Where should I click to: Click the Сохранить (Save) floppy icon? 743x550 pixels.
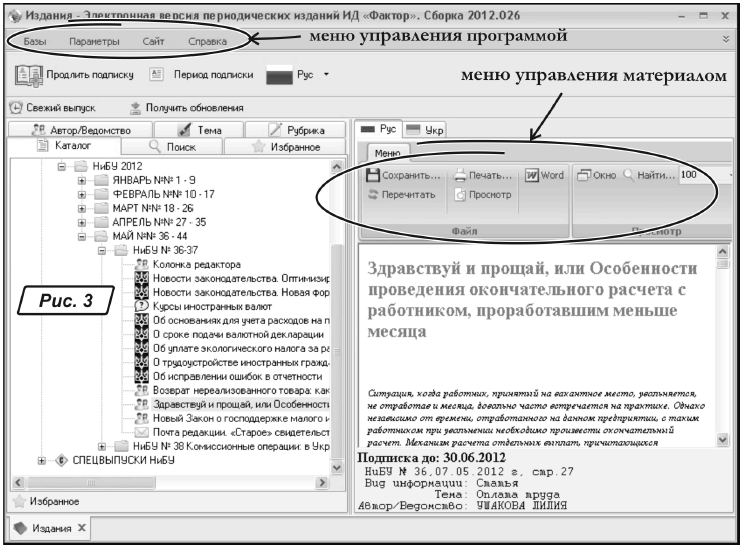(372, 176)
